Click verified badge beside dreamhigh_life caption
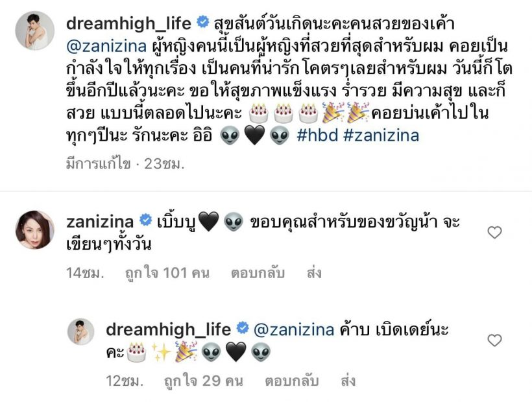The width and height of the screenshot is (532, 402). pos(203,21)
